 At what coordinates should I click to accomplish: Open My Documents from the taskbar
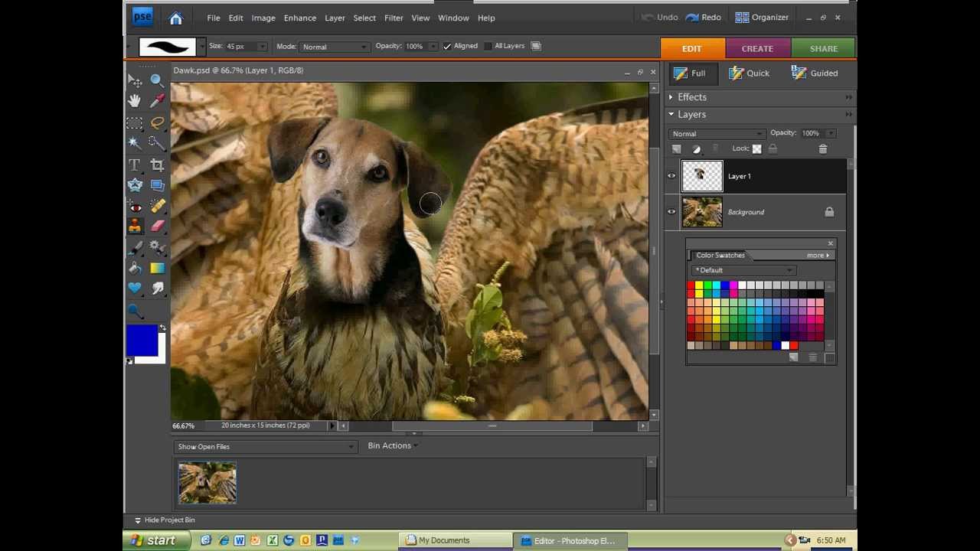pos(438,540)
